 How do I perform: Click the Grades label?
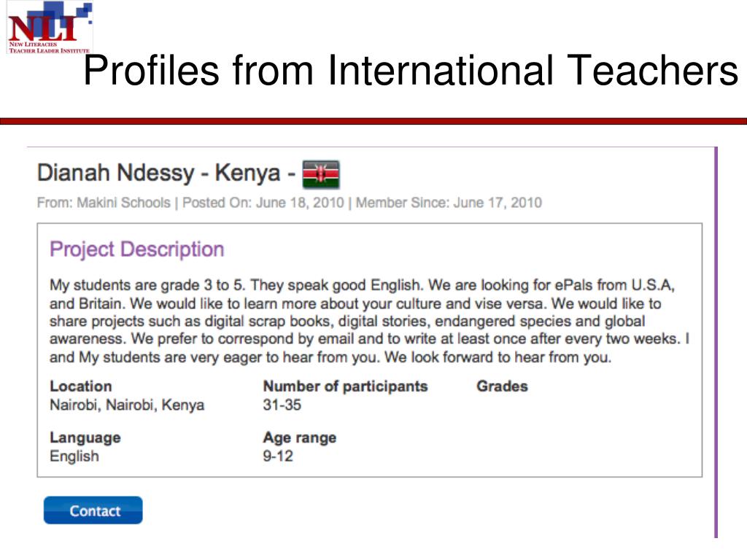502,386
